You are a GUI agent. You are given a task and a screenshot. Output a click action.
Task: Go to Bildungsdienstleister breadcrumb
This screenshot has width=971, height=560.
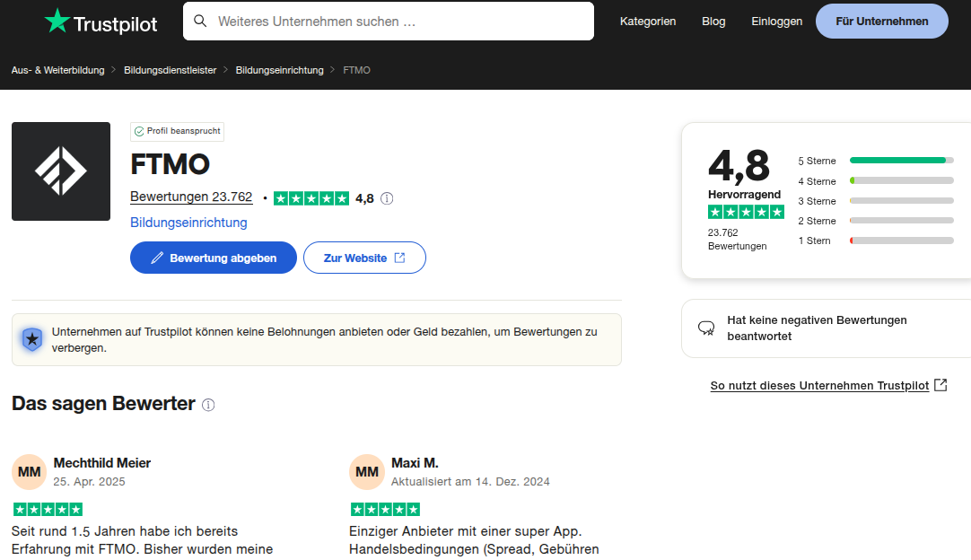[171, 70]
